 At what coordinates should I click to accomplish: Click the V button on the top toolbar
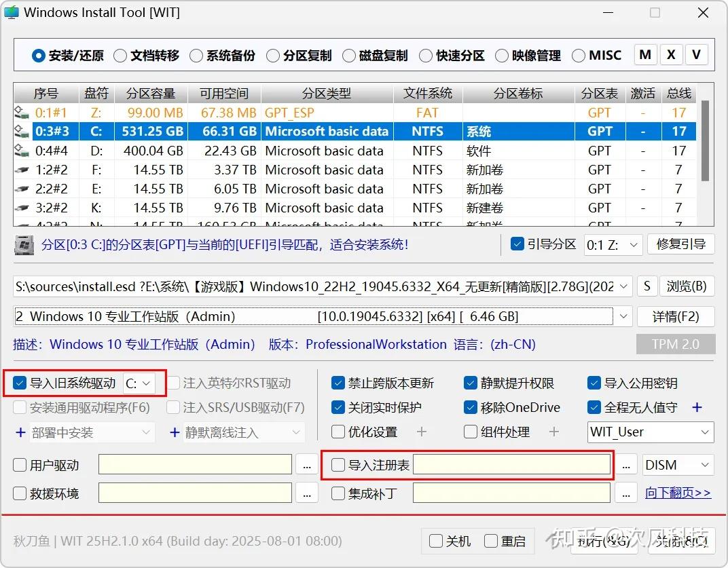point(697,55)
